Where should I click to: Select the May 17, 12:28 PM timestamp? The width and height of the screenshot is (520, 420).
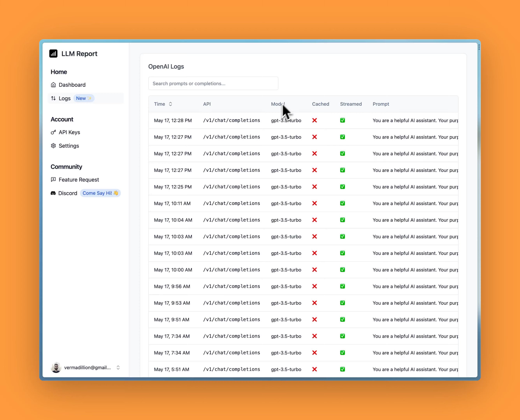(173, 121)
